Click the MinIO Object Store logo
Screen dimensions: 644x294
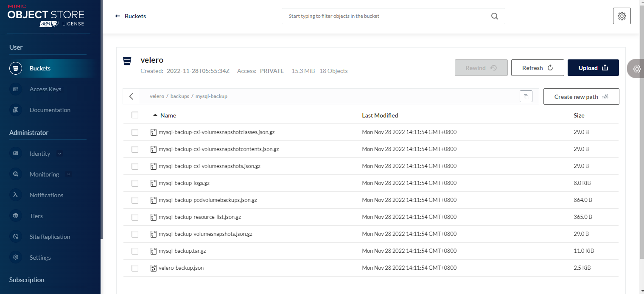click(46, 16)
